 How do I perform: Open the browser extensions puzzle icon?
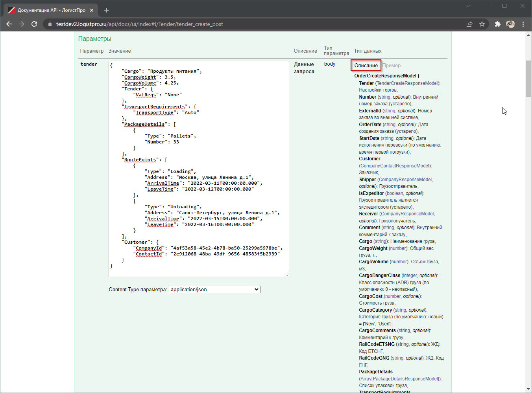pyautogui.click(x=498, y=24)
